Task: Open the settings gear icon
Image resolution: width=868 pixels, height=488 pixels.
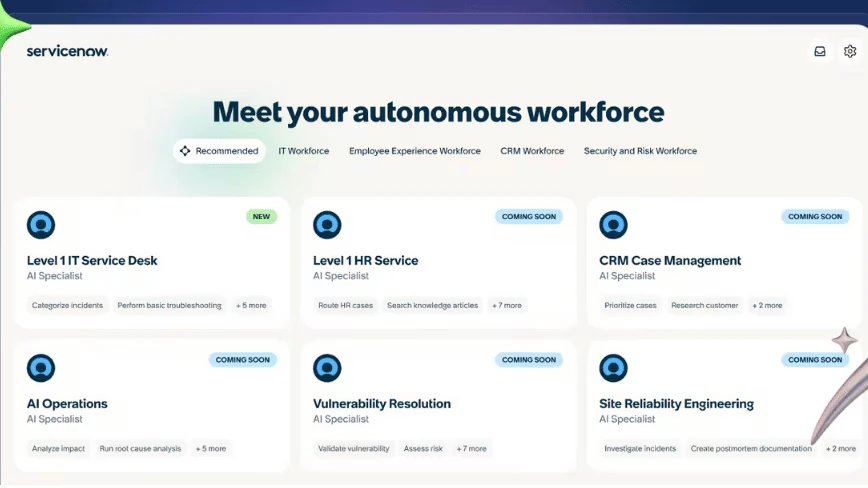Action: pos(850,51)
